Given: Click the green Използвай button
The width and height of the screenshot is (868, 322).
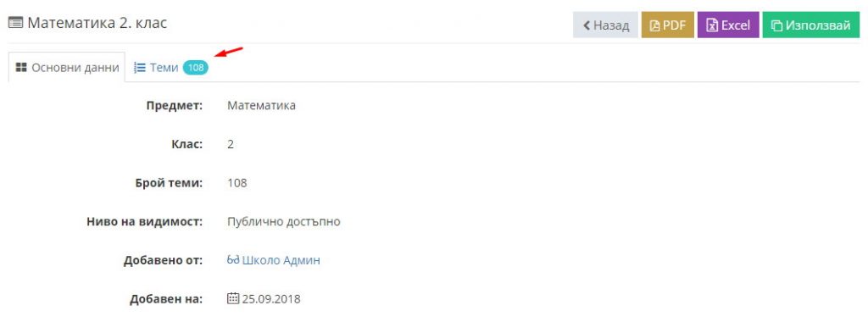Looking at the screenshot, I should (811, 25).
